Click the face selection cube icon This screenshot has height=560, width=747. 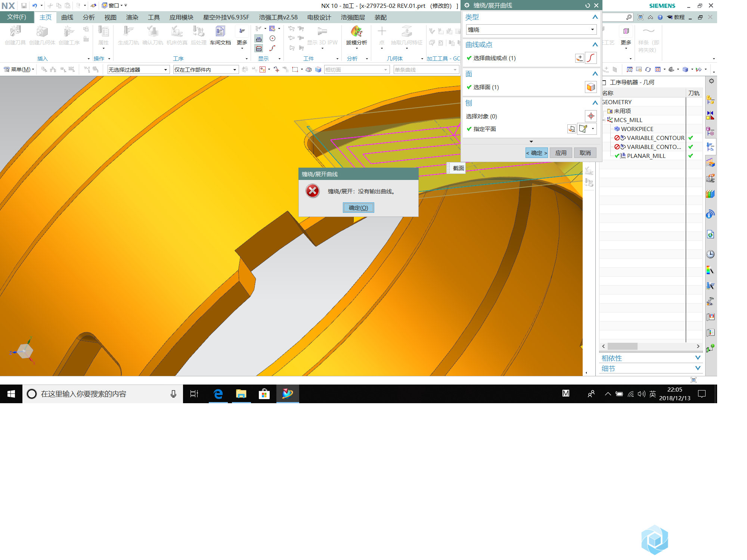coord(591,87)
